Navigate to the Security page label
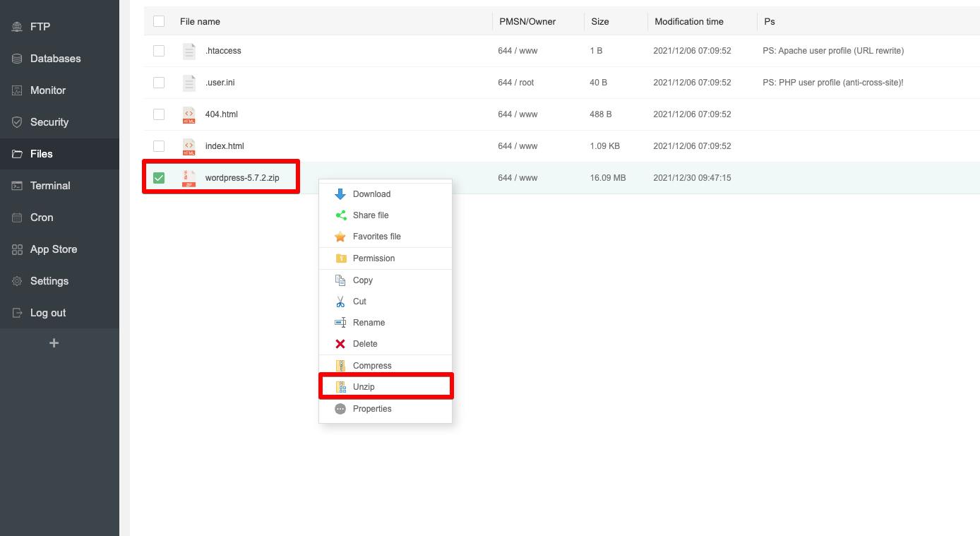980x536 pixels. point(49,122)
